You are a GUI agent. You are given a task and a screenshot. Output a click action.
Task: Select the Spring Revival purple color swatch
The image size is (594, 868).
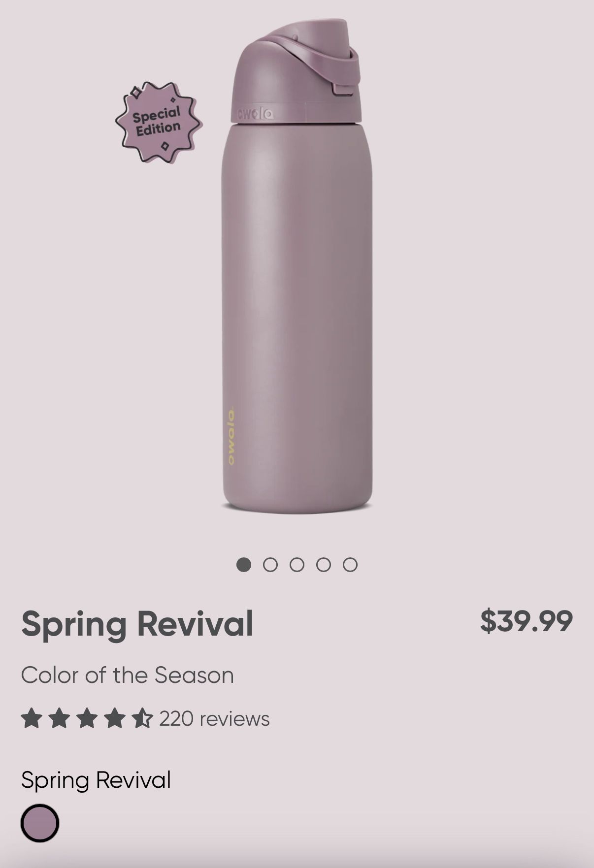click(40, 823)
